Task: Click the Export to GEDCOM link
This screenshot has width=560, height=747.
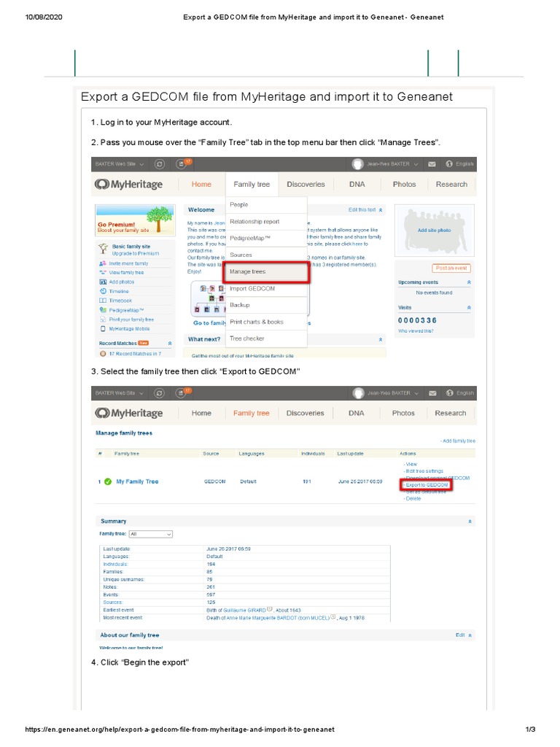Action: 426,485
